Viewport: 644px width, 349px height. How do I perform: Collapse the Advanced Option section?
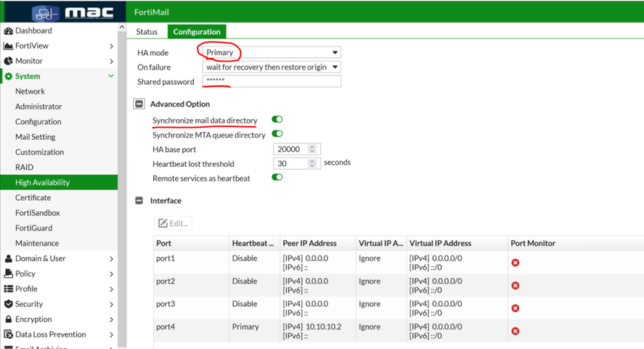click(x=139, y=104)
